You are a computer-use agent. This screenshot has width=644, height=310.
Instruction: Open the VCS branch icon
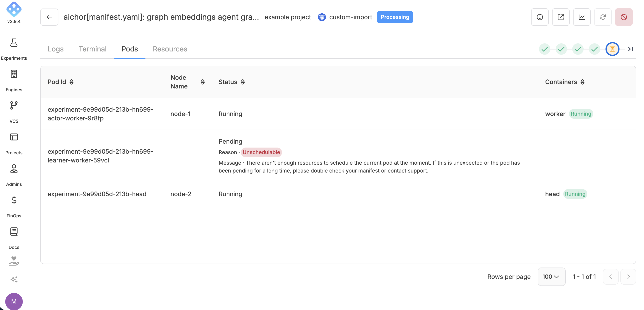pyautogui.click(x=14, y=105)
